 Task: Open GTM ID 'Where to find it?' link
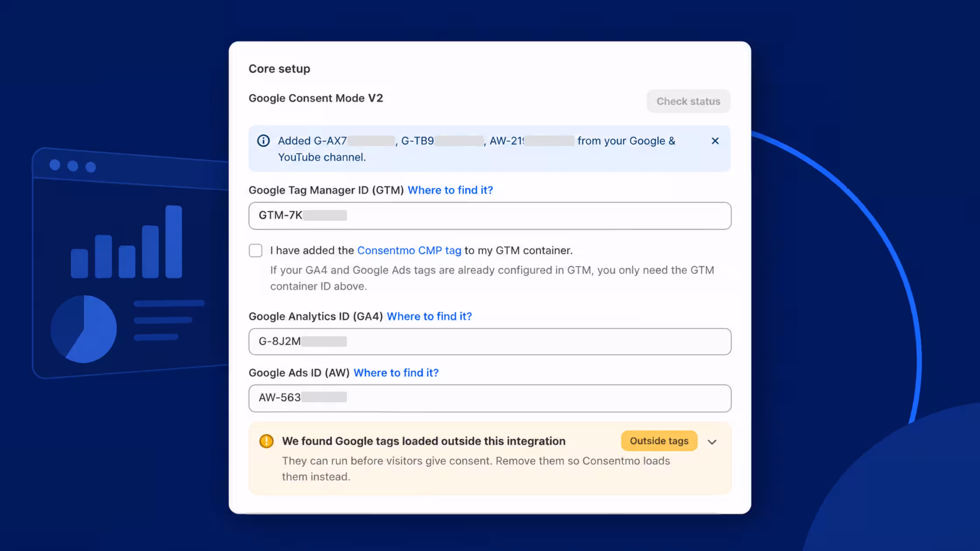click(450, 190)
